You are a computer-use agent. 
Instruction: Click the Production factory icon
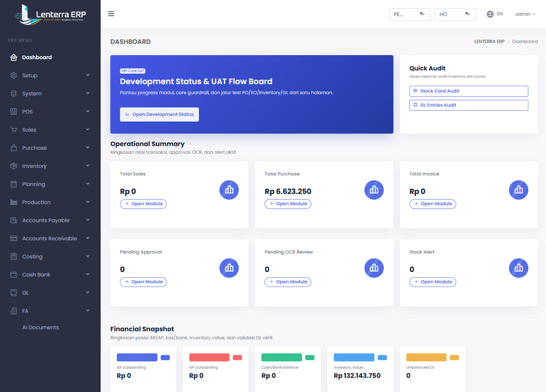[14, 202]
